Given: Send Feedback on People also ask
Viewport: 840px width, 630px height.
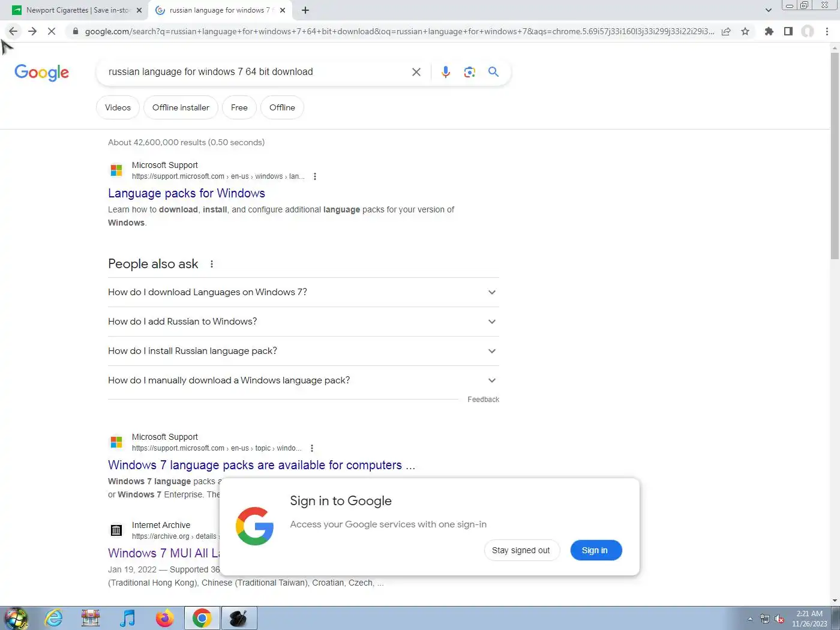Looking at the screenshot, I should tap(483, 400).
